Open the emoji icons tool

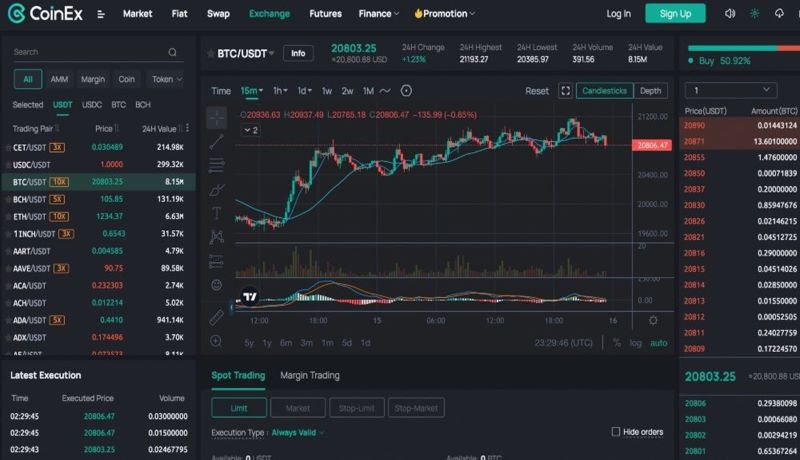tap(216, 285)
